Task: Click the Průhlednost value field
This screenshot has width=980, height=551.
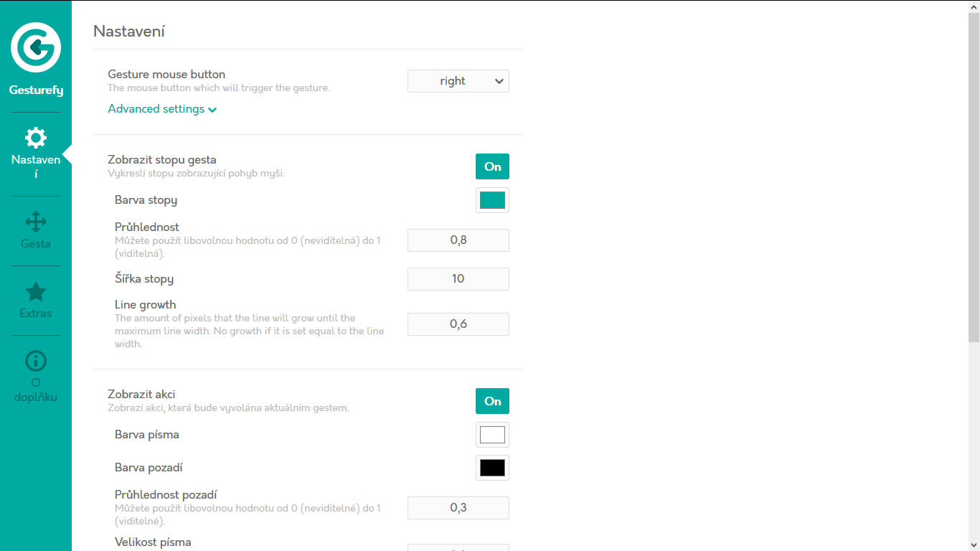Action: click(x=458, y=240)
